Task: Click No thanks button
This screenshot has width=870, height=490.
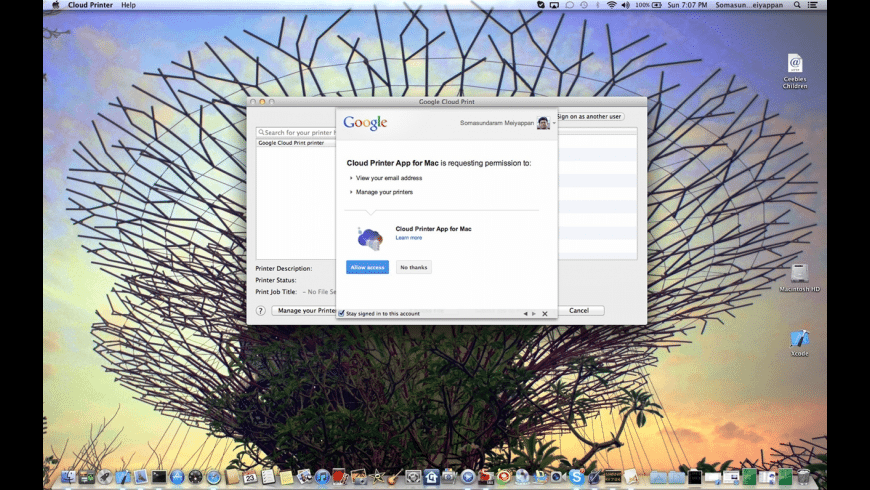Action: click(414, 267)
